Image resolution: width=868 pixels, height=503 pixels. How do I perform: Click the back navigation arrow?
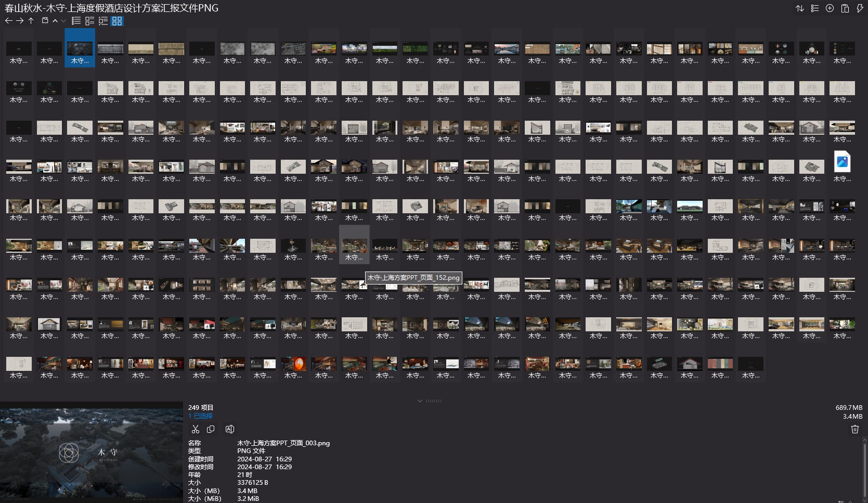click(x=8, y=21)
